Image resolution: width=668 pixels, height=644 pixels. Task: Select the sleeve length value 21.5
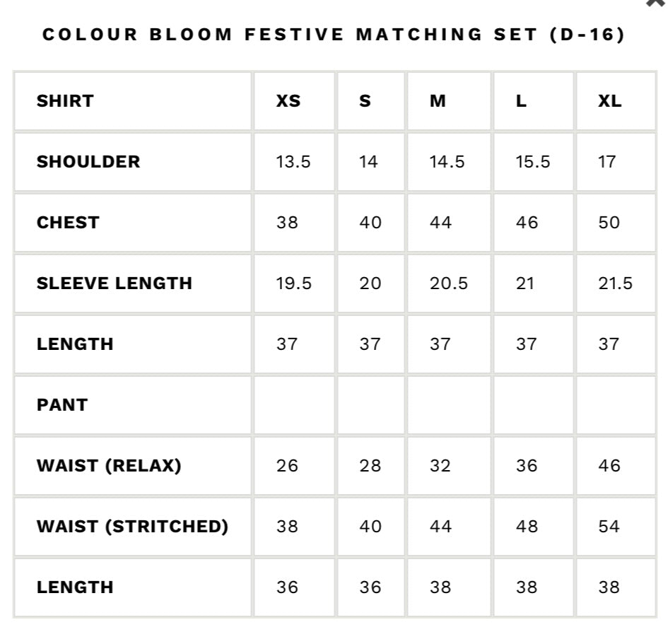point(615,283)
